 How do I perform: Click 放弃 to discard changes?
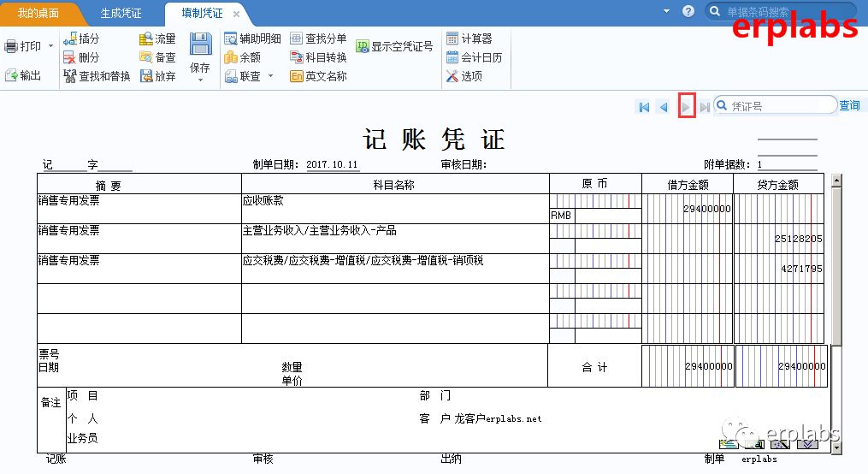point(157,76)
